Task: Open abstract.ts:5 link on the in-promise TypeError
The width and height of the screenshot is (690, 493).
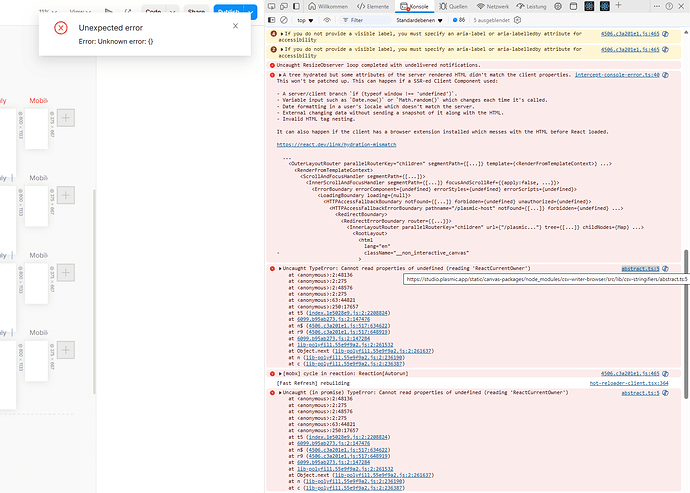Action: (x=640, y=393)
